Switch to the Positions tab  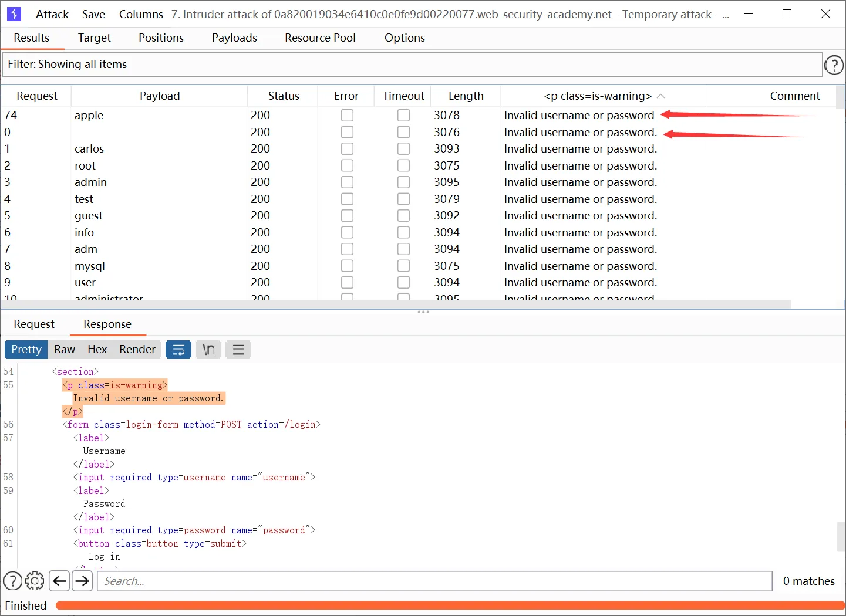(161, 38)
